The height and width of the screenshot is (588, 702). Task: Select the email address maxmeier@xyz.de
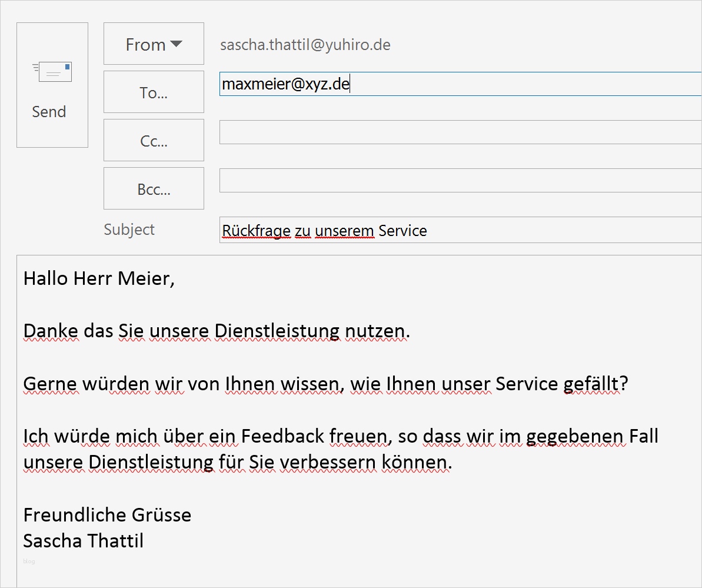coord(285,84)
